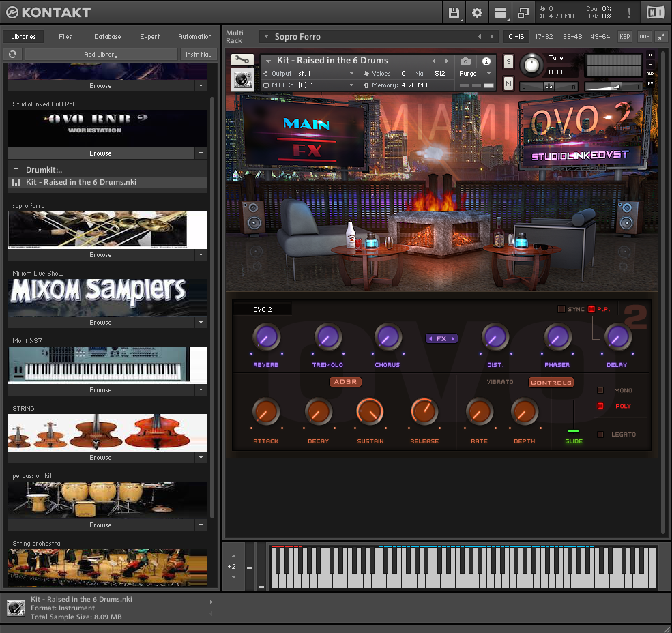672x633 pixels.
Task: Click the instrument volume slider
Action: pos(613,87)
